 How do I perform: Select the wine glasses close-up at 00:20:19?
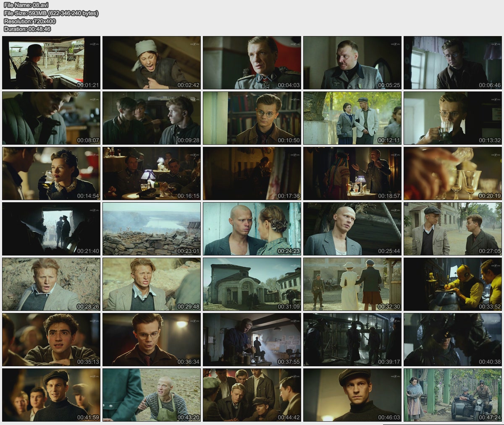(453, 173)
